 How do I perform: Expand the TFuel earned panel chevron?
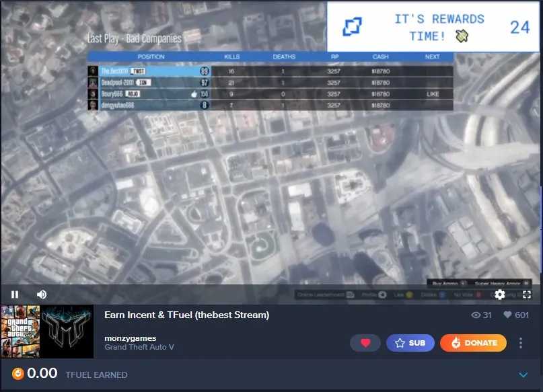point(523,375)
